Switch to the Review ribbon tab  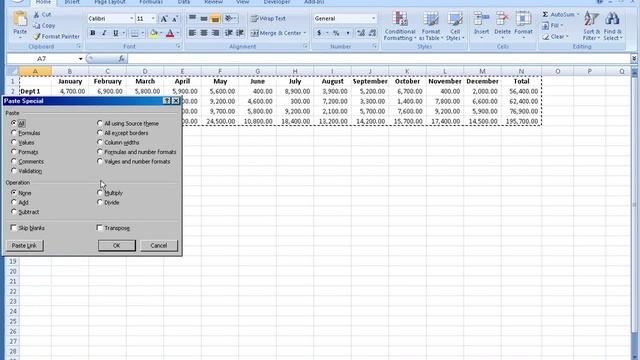(x=213, y=2)
